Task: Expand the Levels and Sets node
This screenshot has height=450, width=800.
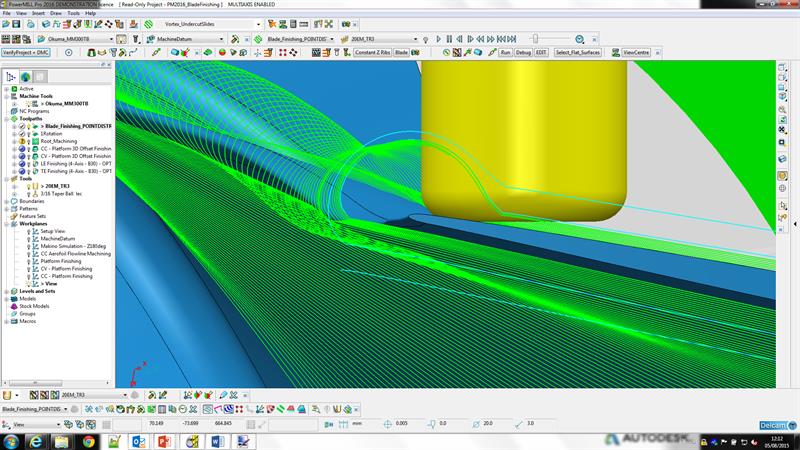Action: (7, 291)
